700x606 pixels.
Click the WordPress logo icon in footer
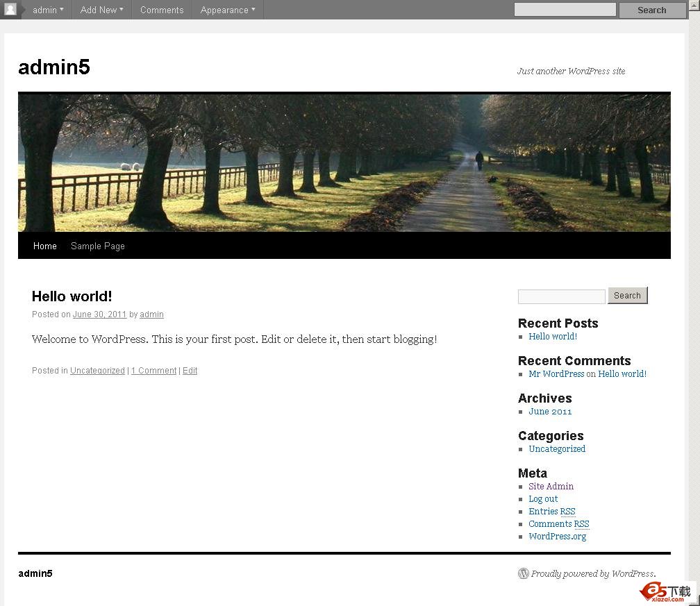(523, 573)
